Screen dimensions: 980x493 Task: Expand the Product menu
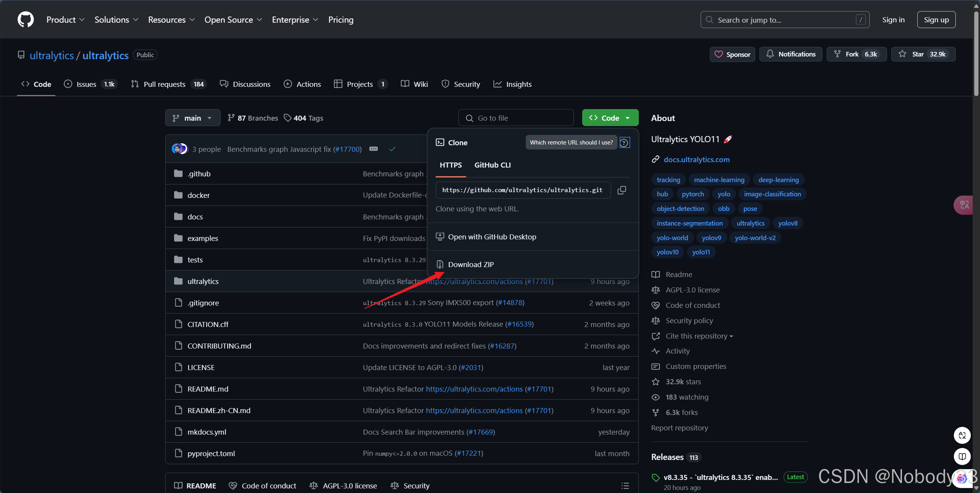click(x=65, y=20)
